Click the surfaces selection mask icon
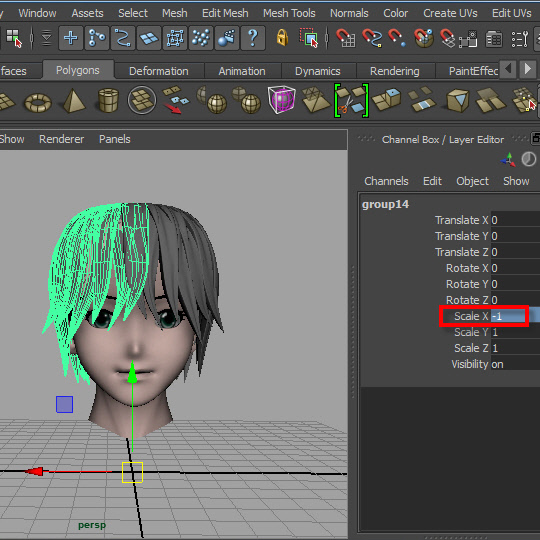 pyautogui.click(x=149, y=38)
